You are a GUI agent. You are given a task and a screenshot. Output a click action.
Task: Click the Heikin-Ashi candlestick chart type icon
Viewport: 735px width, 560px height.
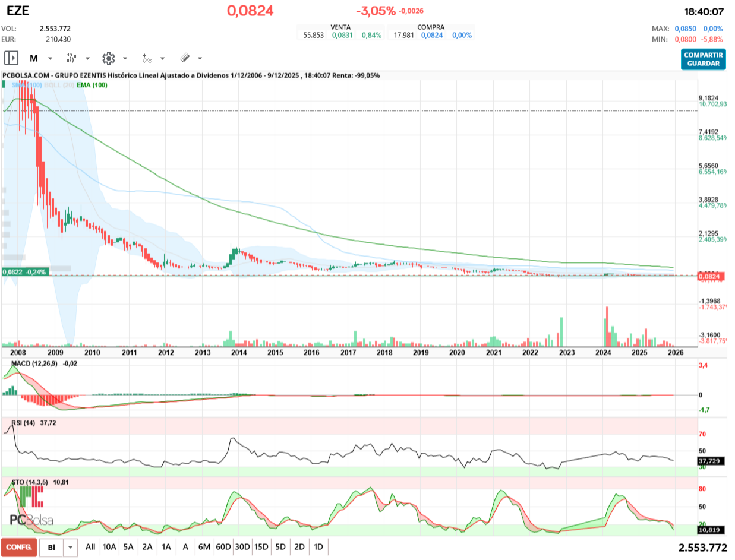tap(71, 58)
